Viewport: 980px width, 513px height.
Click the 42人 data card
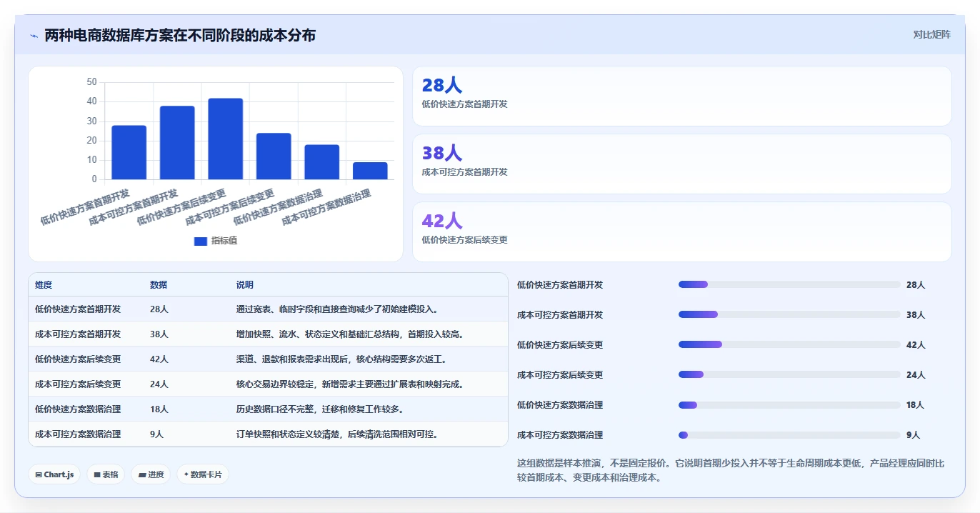[x=682, y=232]
